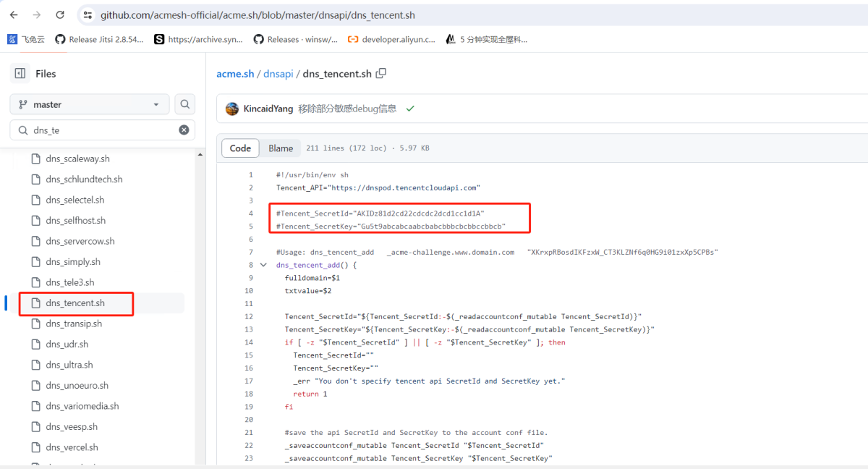The width and height of the screenshot is (868, 469).
Task: Open site info icon in address bar
Action: click(x=88, y=14)
